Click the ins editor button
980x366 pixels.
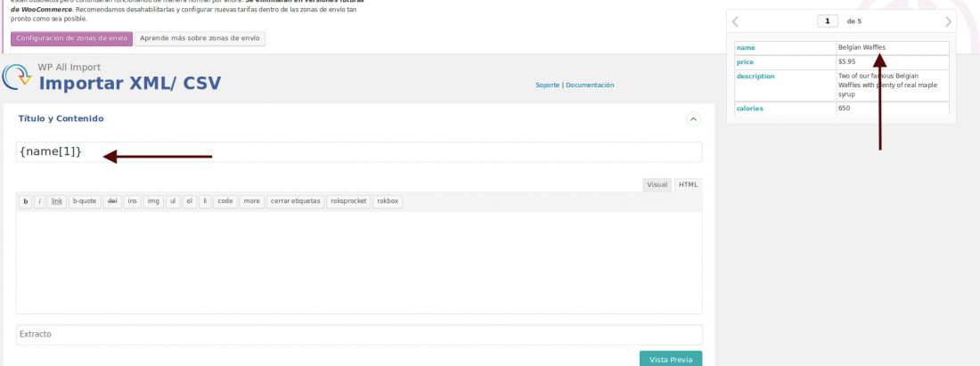point(133,201)
